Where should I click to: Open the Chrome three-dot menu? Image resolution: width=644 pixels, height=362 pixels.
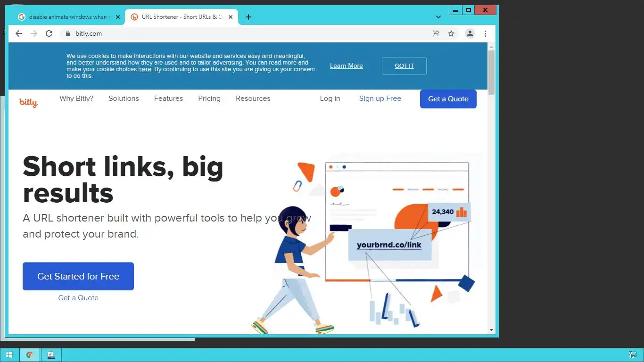[x=485, y=33]
